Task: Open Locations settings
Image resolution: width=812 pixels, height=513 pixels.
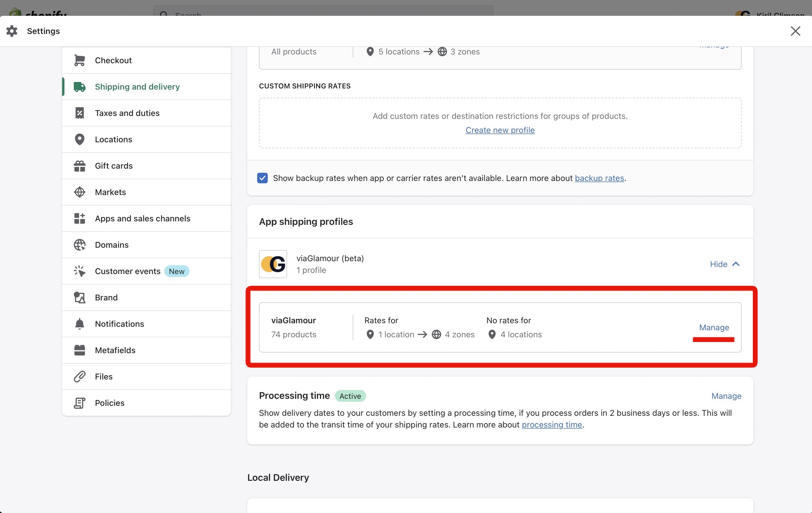Action: (113, 139)
